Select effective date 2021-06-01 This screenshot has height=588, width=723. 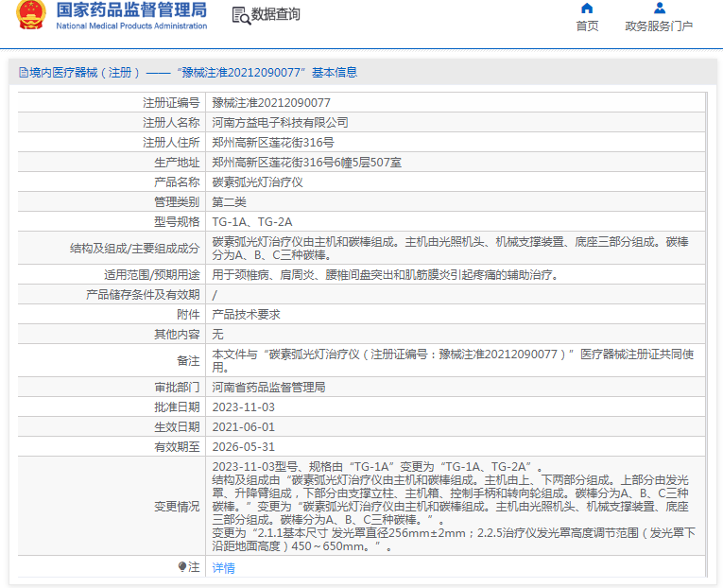pyautogui.click(x=244, y=427)
